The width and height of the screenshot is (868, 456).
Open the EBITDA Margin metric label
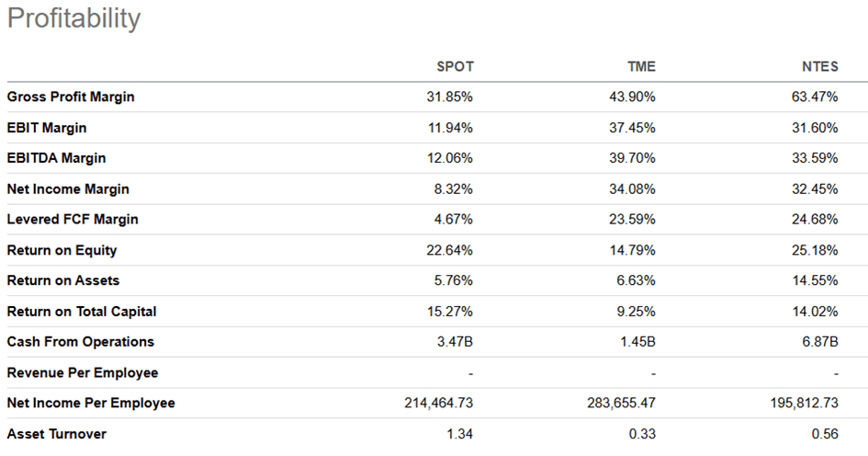tap(56, 158)
